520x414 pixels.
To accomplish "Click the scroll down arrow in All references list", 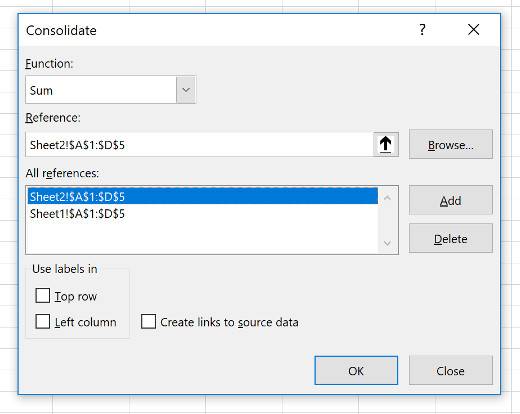I will click(x=387, y=243).
